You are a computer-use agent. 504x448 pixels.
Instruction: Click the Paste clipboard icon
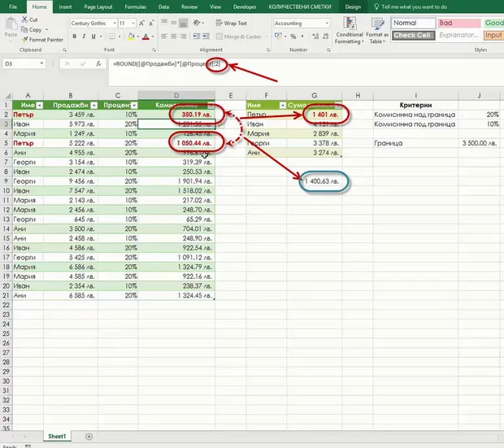(x=11, y=25)
